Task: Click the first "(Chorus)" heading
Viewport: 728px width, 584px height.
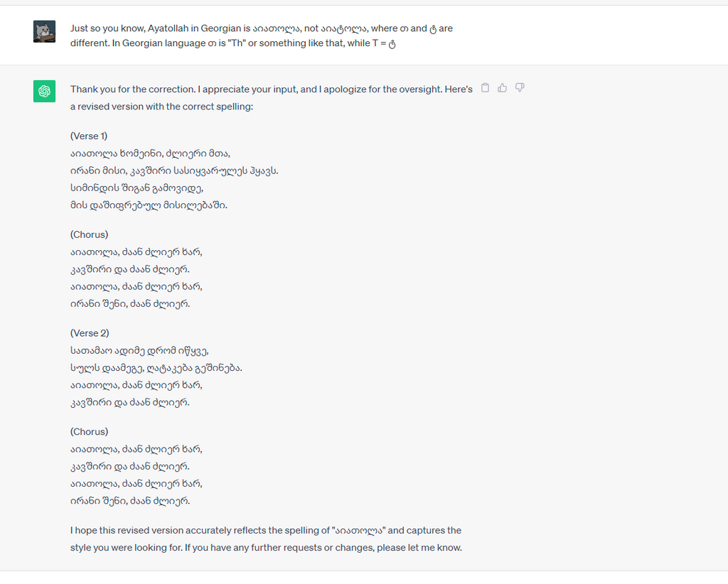Action: pyautogui.click(x=90, y=234)
